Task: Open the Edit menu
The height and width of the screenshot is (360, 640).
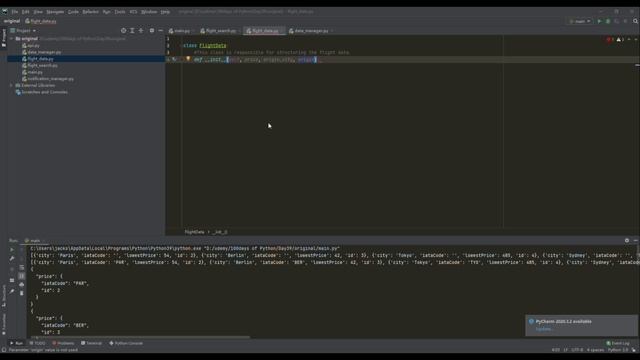Action: tap(26, 12)
